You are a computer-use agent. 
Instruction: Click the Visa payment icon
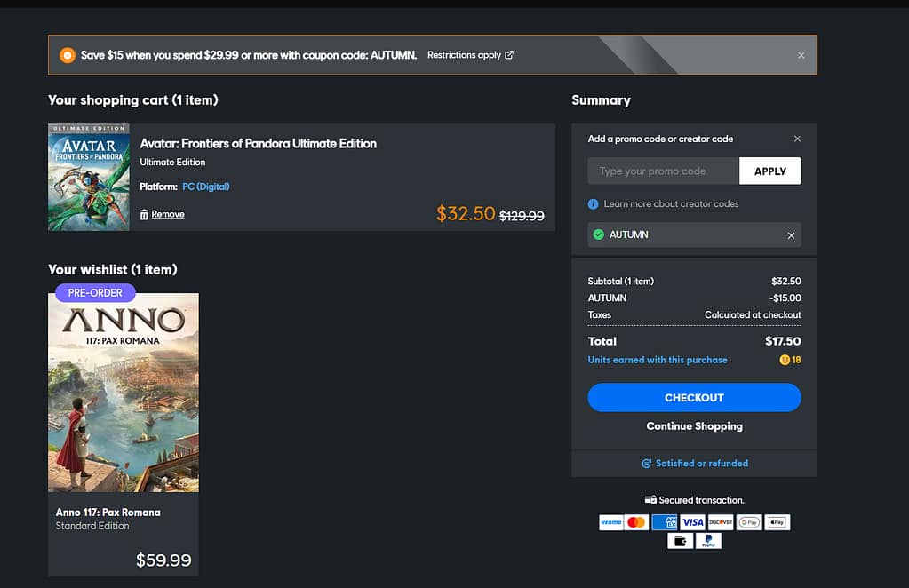(692, 522)
